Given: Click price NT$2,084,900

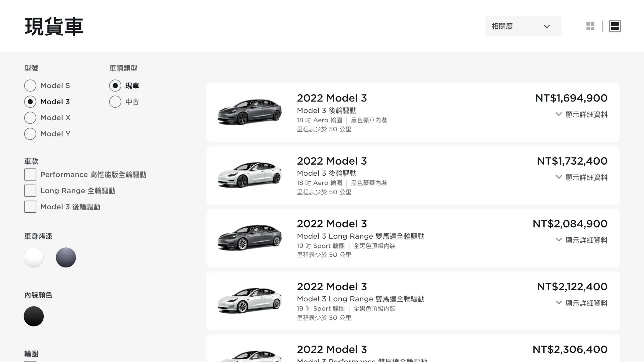Looking at the screenshot, I should (570, 224).
